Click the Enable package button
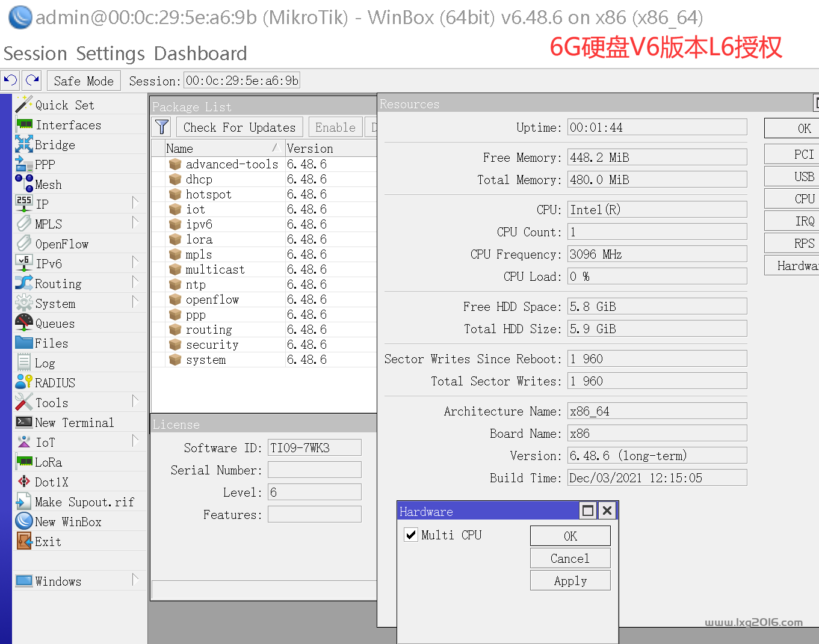Viewport: 819px width, 644px height. point(335,127)
